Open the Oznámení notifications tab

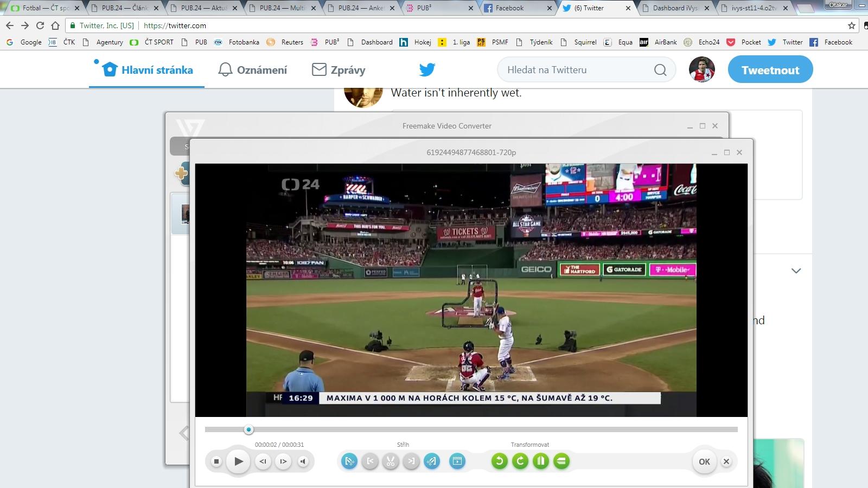point(253,70)
